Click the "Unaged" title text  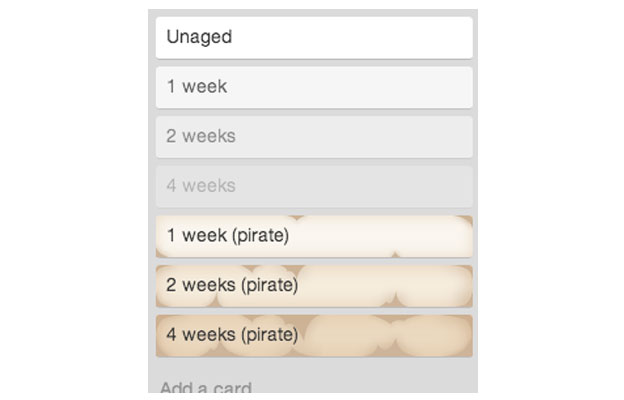199,37
